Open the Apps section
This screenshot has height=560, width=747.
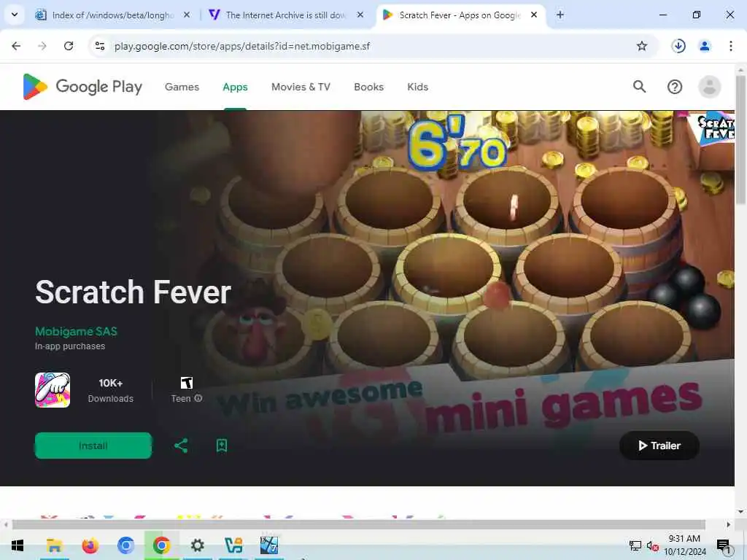[236, 87]
